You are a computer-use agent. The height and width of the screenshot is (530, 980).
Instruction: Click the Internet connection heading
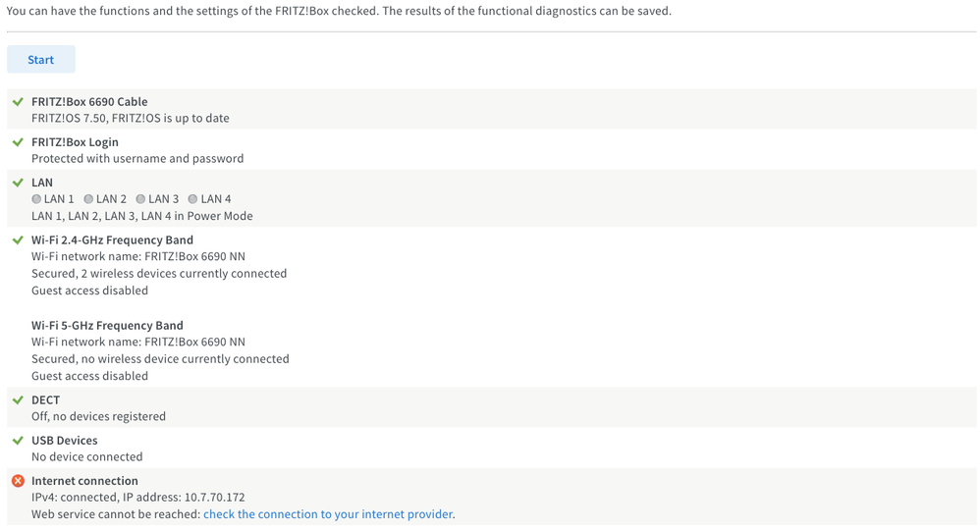click(x=84, y=481)
